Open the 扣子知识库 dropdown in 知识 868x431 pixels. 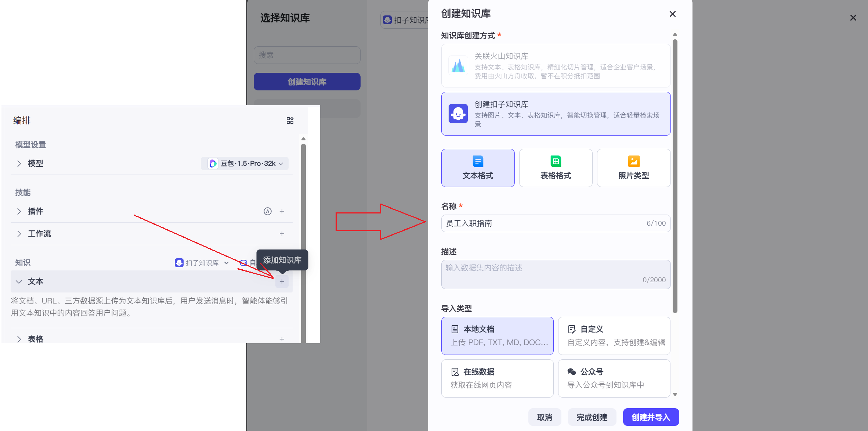click(x=202, y=263)
